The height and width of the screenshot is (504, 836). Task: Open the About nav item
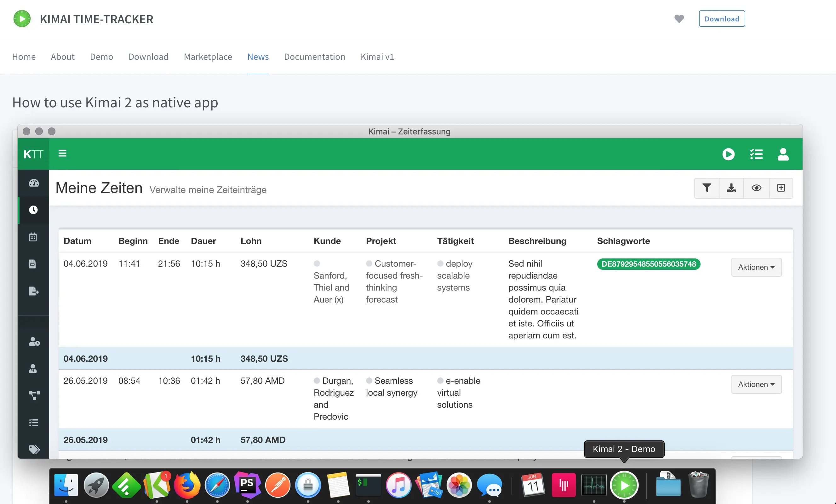[62, 56]
